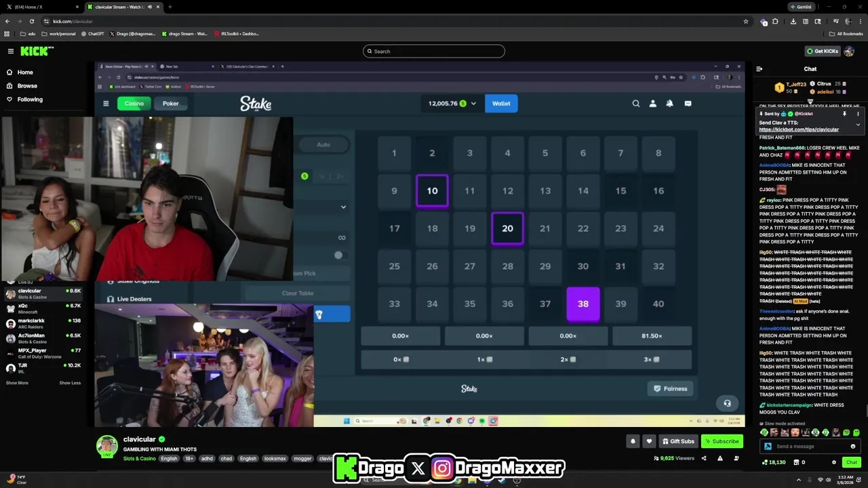Screen dimensions: 868x488
Task: Click the Kick logo
Action: click(37, 51)
